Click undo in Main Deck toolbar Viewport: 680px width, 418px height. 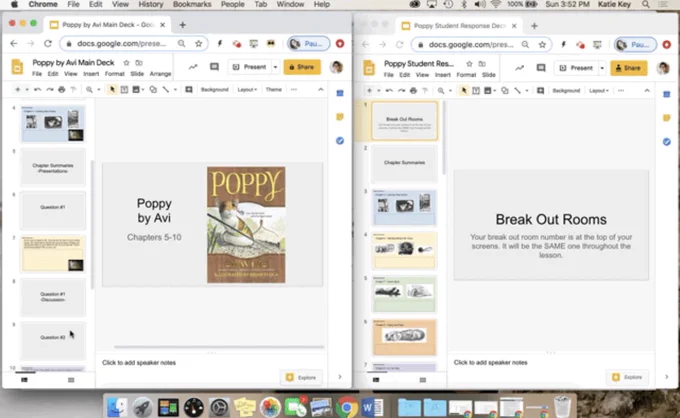[38, 90]
